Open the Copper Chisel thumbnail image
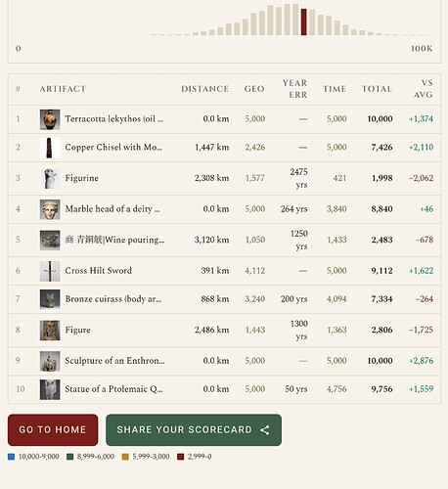 (50, 148)
